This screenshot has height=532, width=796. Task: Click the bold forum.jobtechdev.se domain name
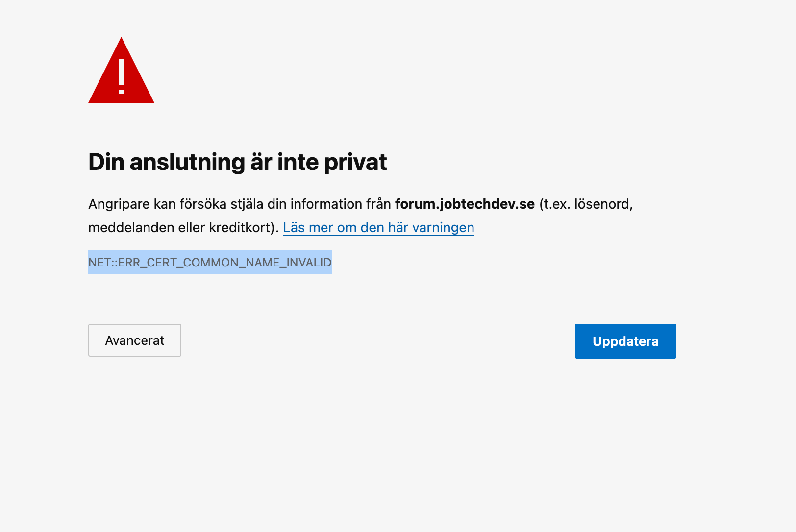pos(465,204)
